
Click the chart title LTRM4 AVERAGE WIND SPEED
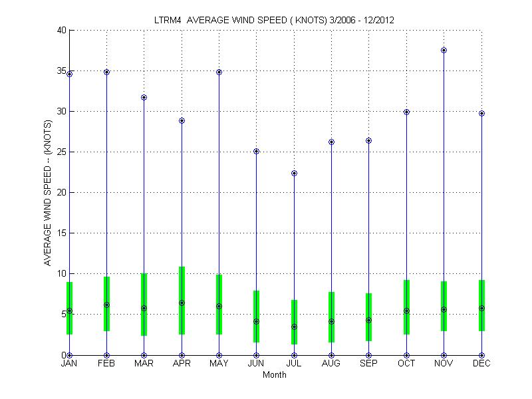(274, 20)
